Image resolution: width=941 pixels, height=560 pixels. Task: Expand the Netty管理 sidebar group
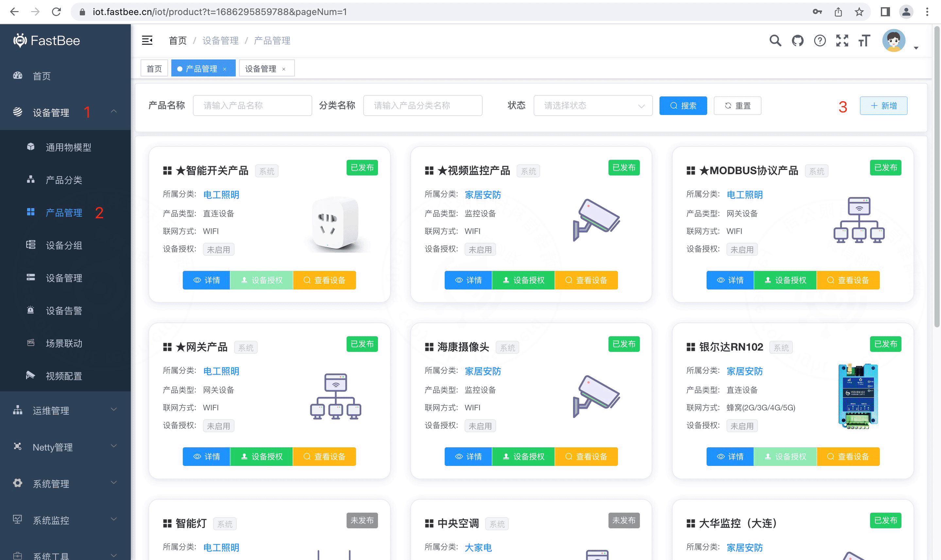pyautogui.click(x=65, y=447)
